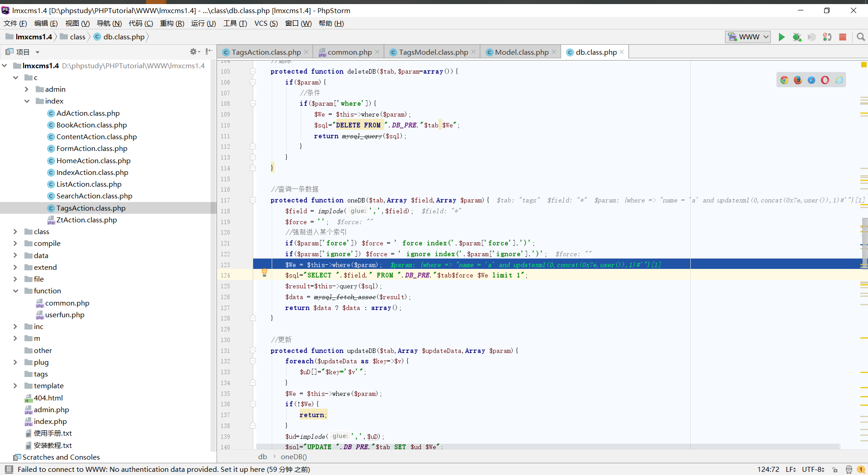Switch to the Model.class.php editor tab
Viewport: 868px width, 475px height.
coord(521,52)
